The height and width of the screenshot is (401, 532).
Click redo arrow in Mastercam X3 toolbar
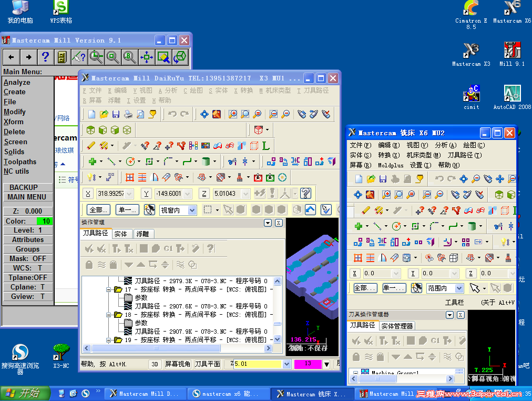point(185,114)
